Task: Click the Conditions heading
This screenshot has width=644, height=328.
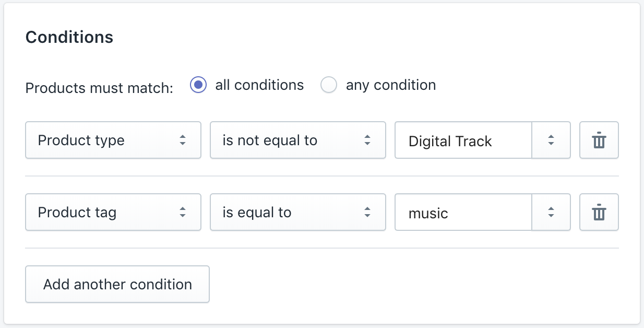Action: pyautogui.click(x=69, y=37)
